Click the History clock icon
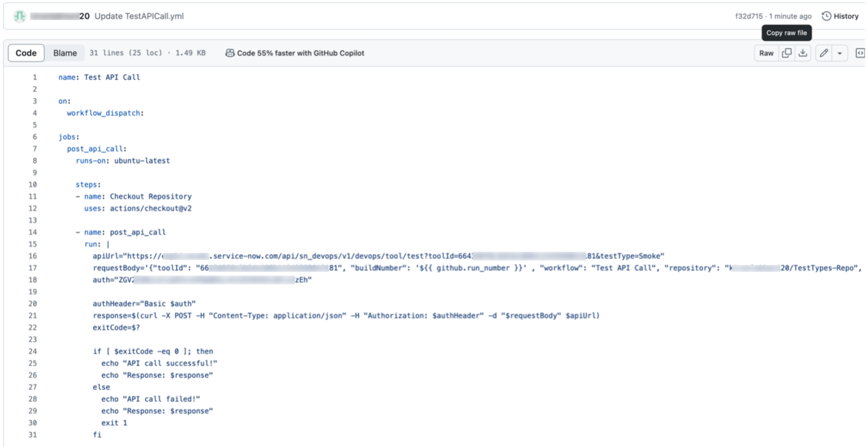The width and height of the screenshot is (868, 447). [826, 16]
